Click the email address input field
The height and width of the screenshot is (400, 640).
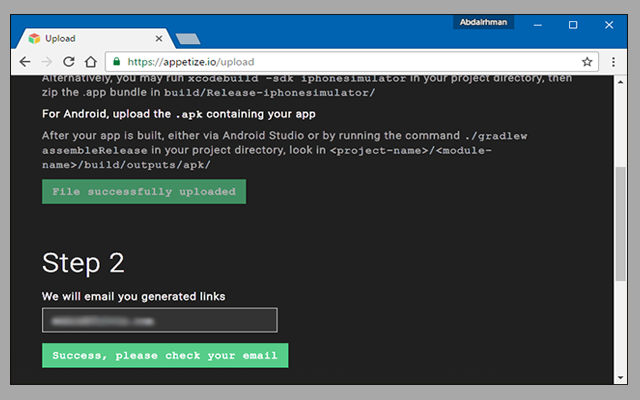(x=159, y=320)
